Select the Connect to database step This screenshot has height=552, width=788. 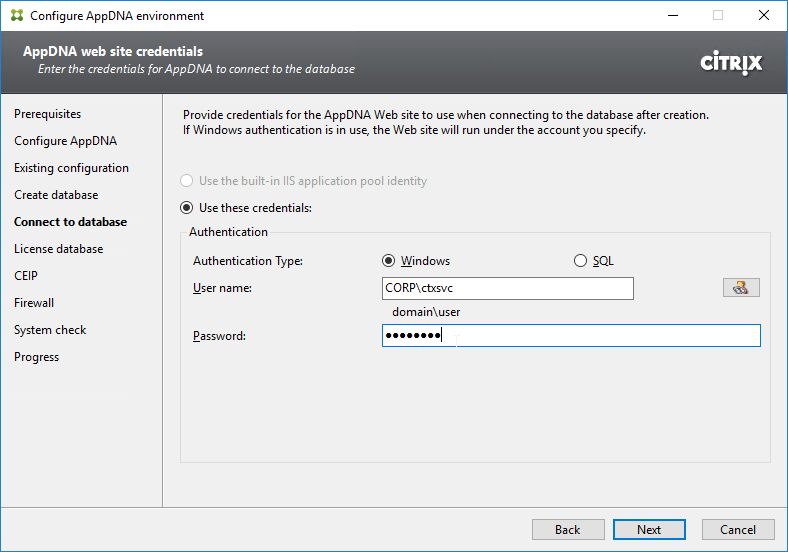70,222
